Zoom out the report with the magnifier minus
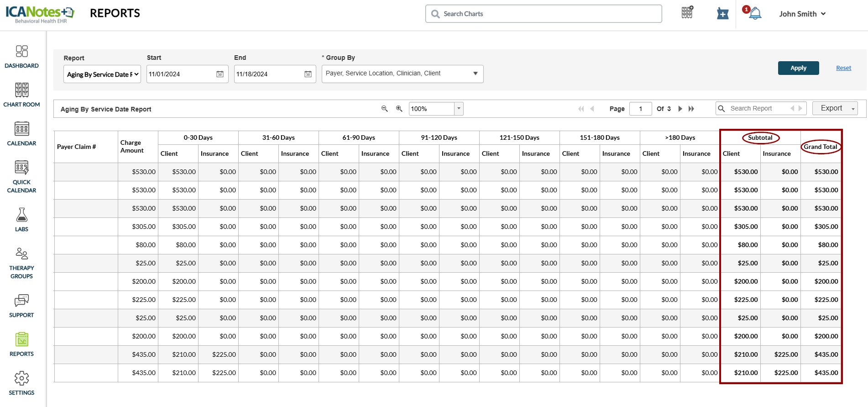The image size is (868, 407). coord(384,109)
